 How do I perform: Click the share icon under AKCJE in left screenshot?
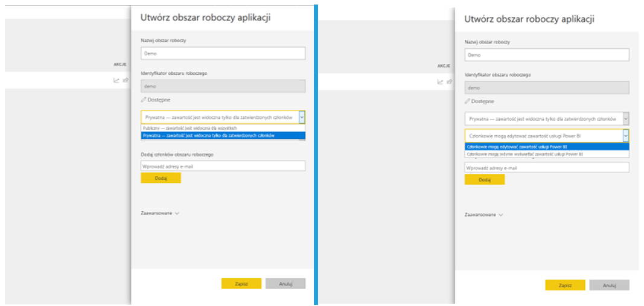pyautogui.click(x=126, y=80)
